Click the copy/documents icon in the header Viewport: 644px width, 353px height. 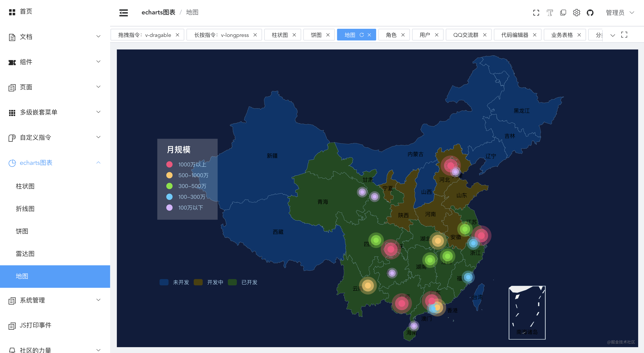pyautogui.click(x=563, y=13)
